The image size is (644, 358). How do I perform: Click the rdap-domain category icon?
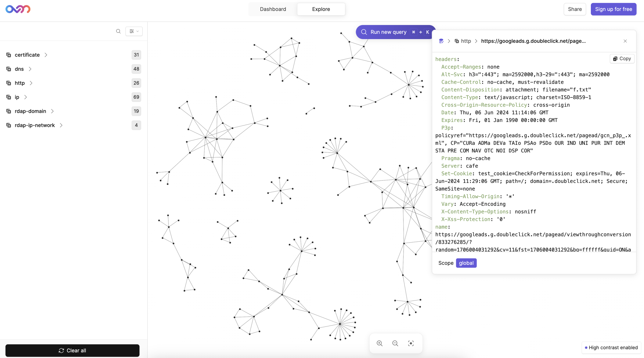point(8,111)
